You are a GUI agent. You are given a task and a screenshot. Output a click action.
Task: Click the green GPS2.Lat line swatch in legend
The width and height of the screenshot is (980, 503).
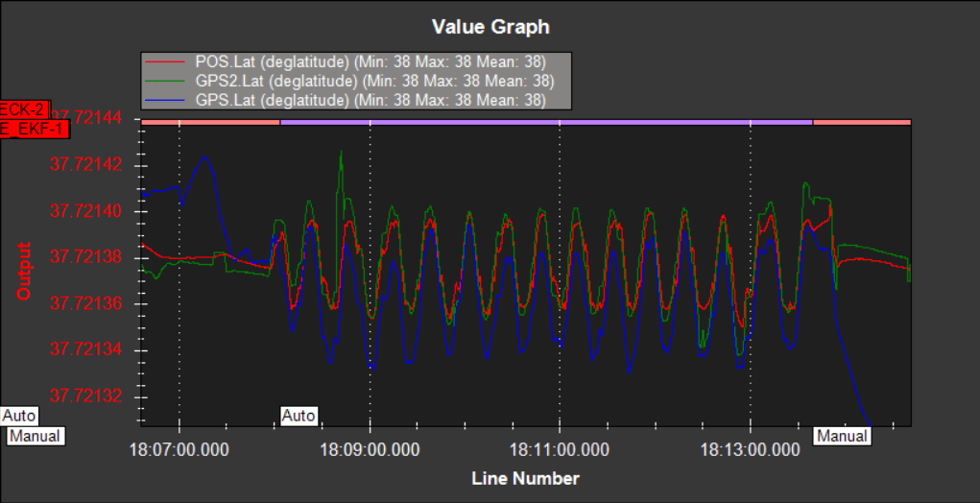point(165,81)
